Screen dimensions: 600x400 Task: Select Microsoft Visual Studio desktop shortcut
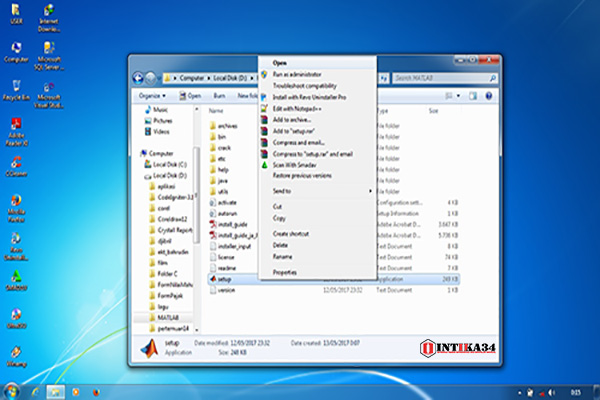coord(49,95)
